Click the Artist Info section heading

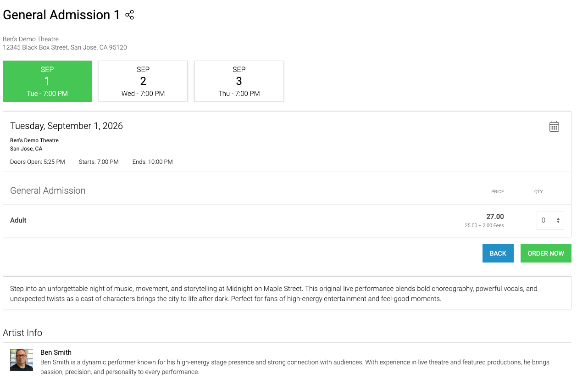coord(22,333)
